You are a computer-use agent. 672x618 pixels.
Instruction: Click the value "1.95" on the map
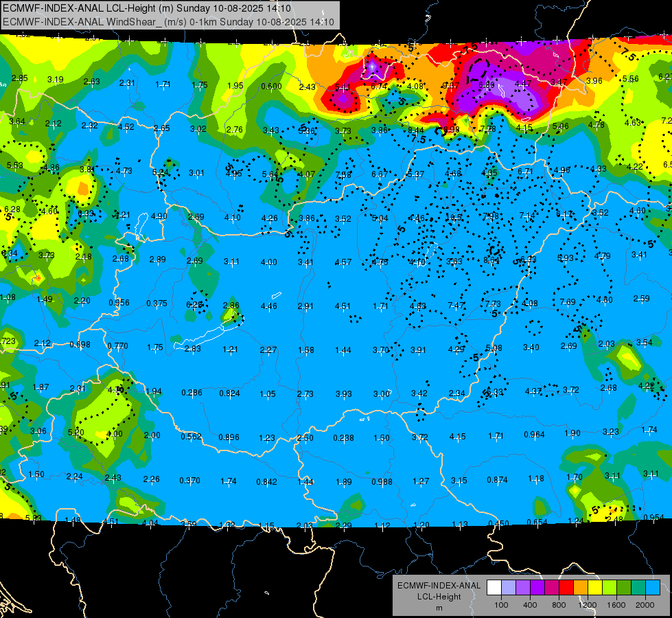pyautogui.click(x=235, y=85)
